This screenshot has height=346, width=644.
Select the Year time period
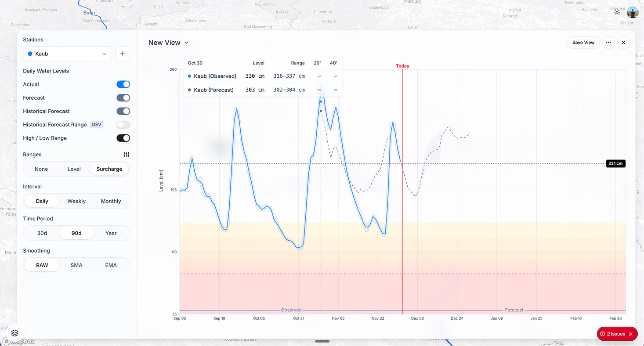pos(111,233)
